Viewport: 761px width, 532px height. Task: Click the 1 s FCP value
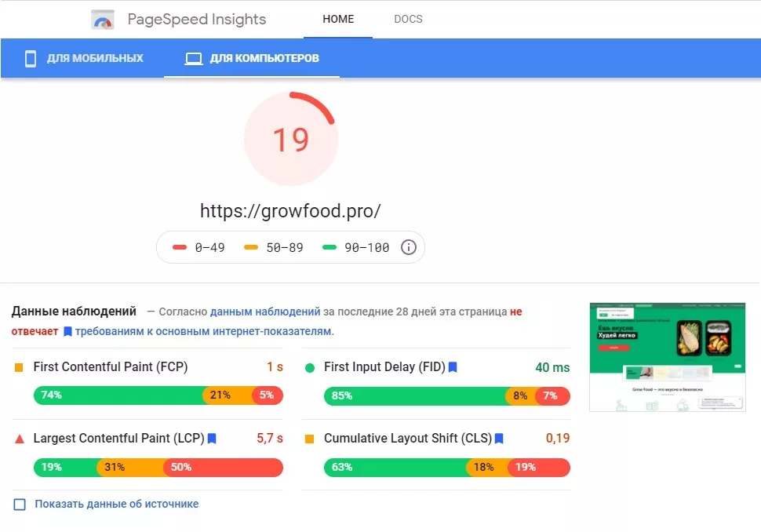tap(275, 367)
